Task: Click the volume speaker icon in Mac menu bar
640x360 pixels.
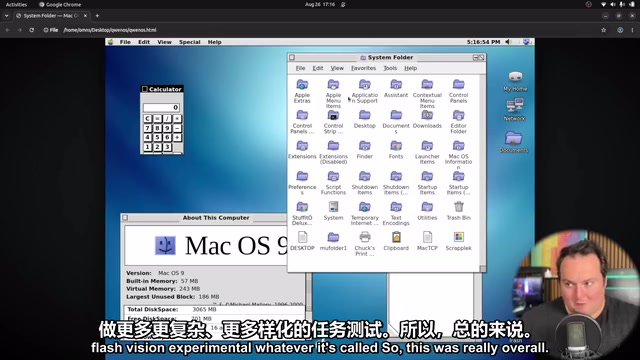Action: tap(508, 42)
